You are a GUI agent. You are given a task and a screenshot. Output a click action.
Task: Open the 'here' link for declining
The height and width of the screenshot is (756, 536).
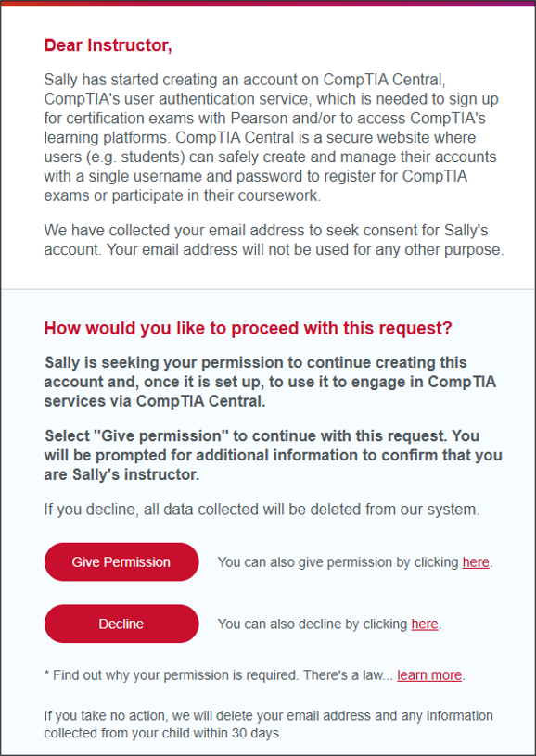click(425, 624)
